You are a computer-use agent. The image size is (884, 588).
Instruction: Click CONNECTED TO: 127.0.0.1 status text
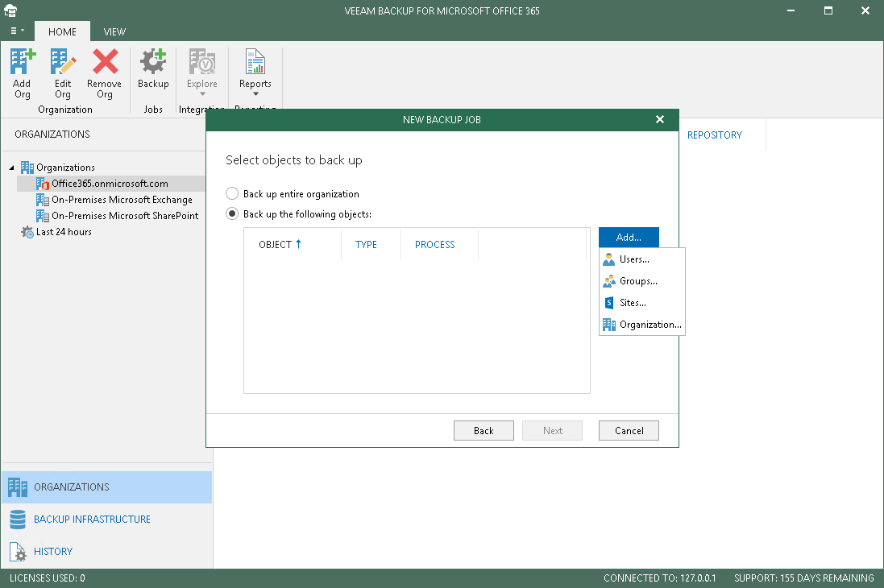pos(660,578)
